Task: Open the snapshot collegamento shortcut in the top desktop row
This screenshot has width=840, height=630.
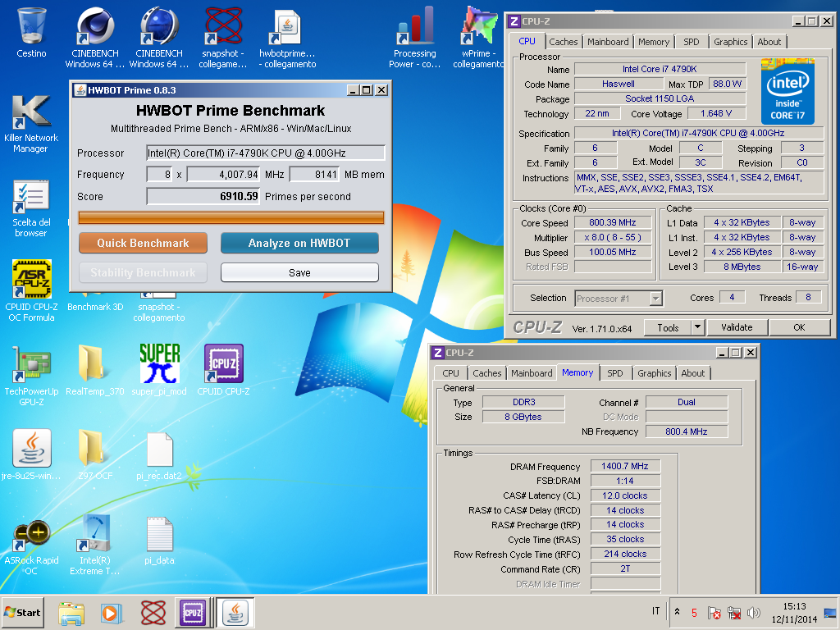Action: [x=223, y=38]
